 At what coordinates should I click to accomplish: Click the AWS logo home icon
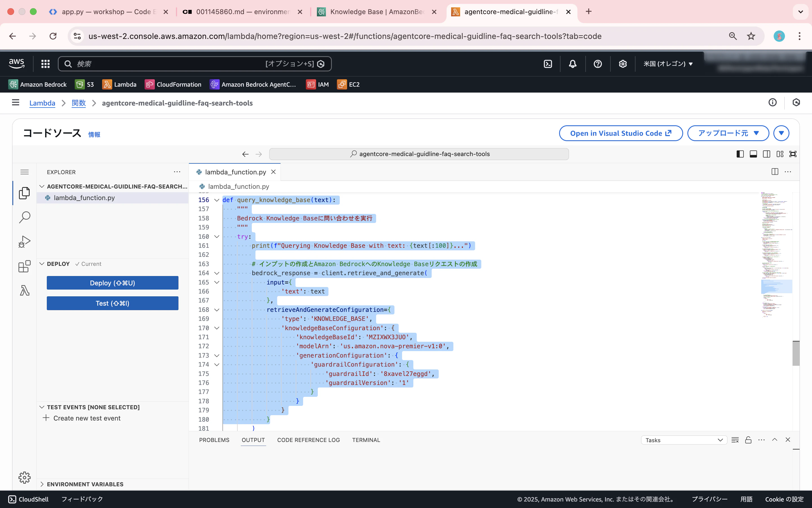pos(16,63)
